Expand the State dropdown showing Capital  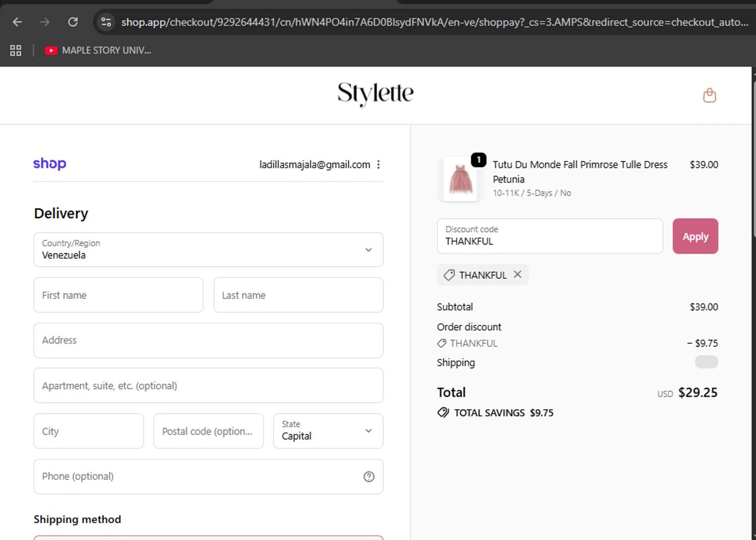coord(329,431)
